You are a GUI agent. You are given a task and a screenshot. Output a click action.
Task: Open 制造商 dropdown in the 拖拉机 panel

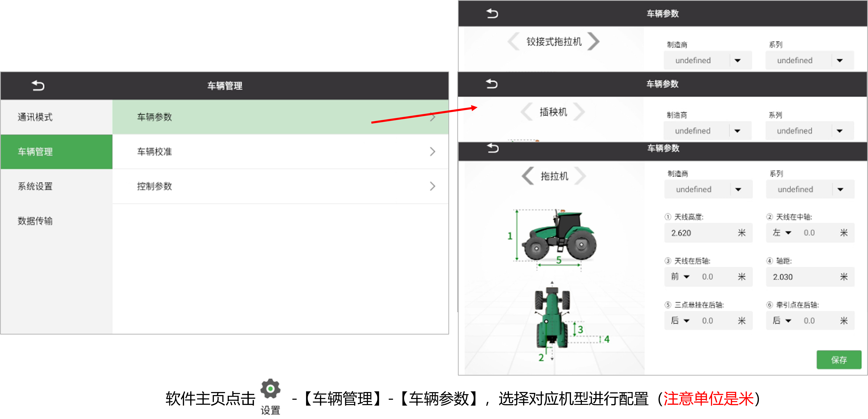pos(708,189)
